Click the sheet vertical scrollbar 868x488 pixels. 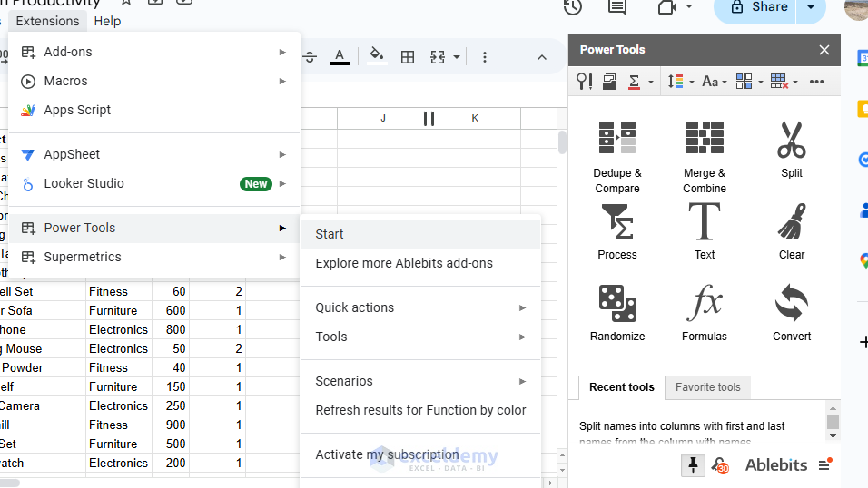pos(562,142)
